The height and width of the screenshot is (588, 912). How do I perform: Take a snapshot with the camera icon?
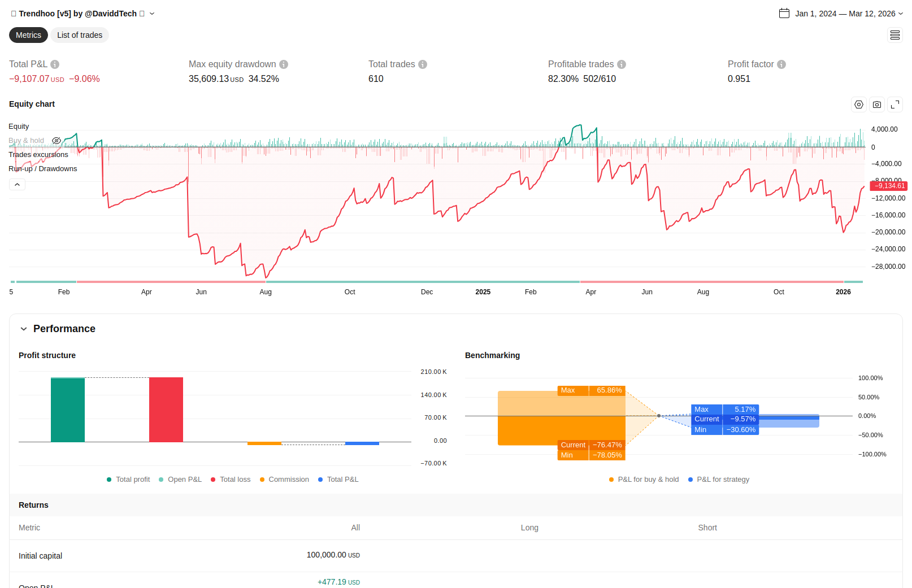point(877,104)
